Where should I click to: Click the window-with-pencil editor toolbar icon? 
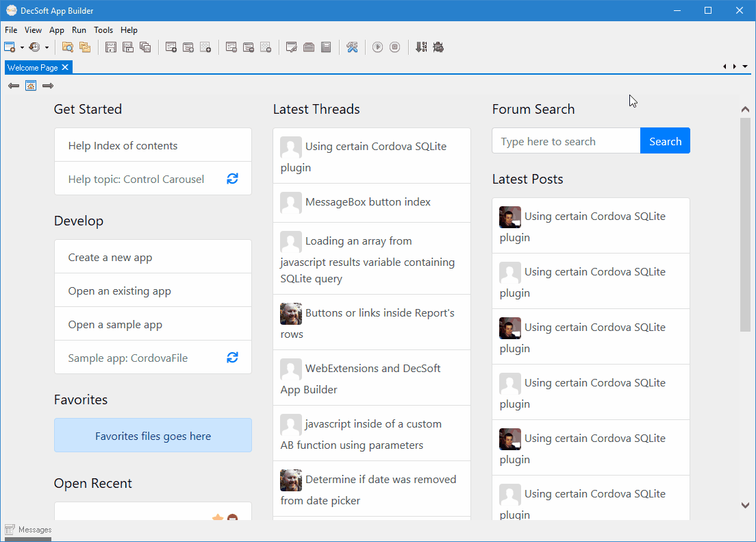coord(291,47)
